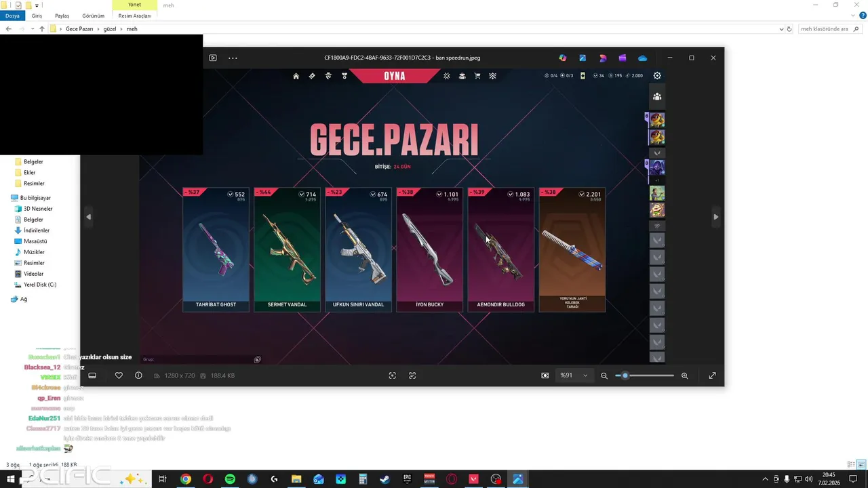
Task: Click the Explorer back arrow
Action: [x=8, y=29]
